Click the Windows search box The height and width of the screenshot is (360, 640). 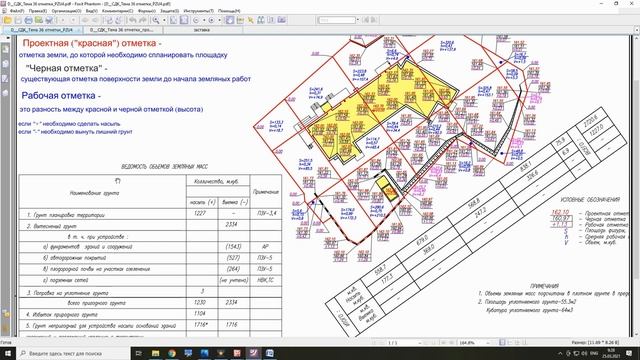point(73,353)
